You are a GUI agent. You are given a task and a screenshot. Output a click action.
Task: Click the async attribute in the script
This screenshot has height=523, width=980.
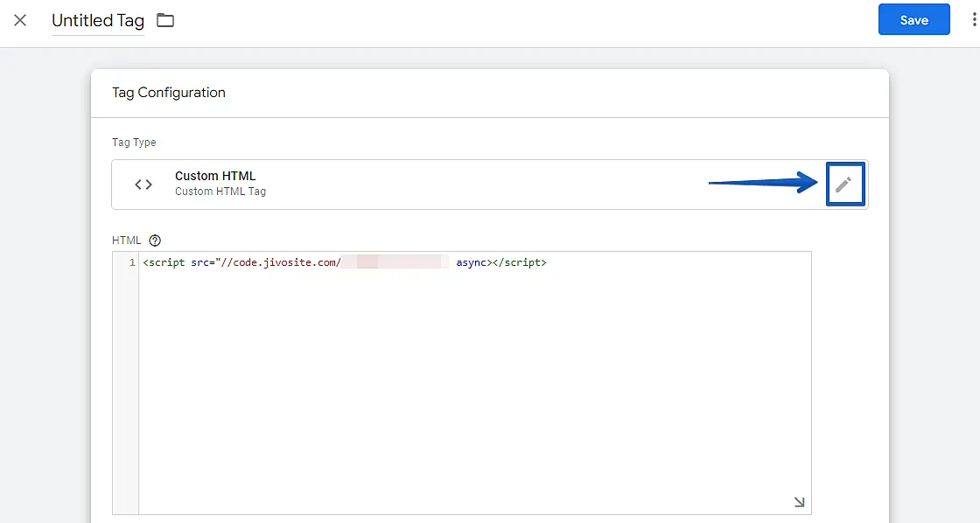(x=471, y=262)
